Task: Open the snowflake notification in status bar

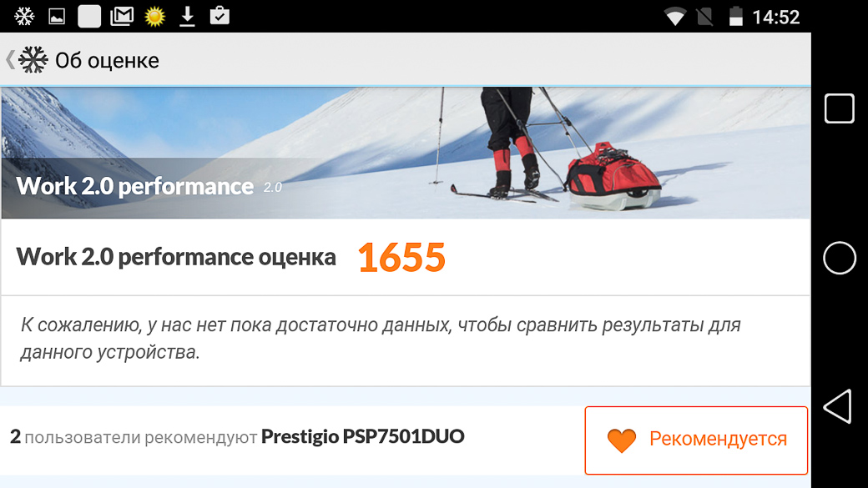Action: click(x=24, y=17)
